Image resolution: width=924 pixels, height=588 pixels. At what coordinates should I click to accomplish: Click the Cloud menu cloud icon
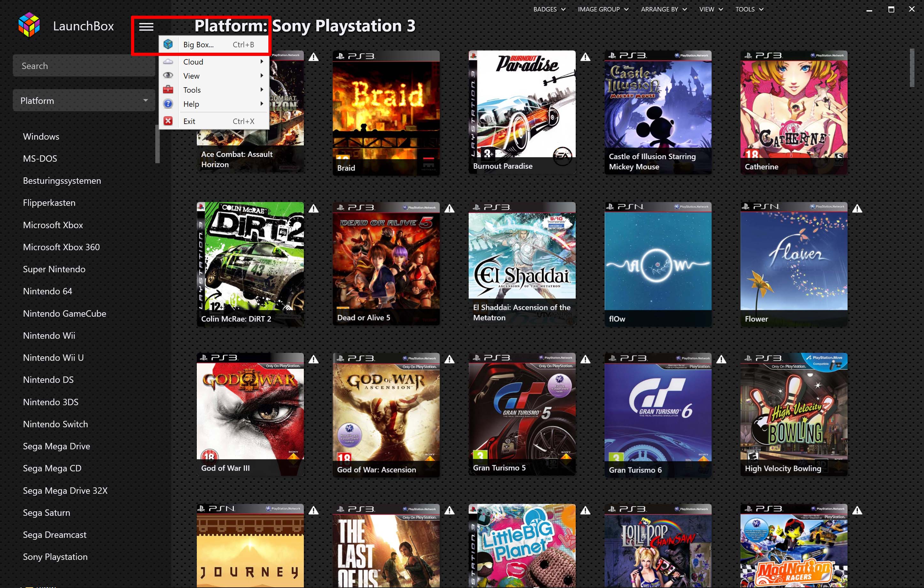tap(168, 61)
